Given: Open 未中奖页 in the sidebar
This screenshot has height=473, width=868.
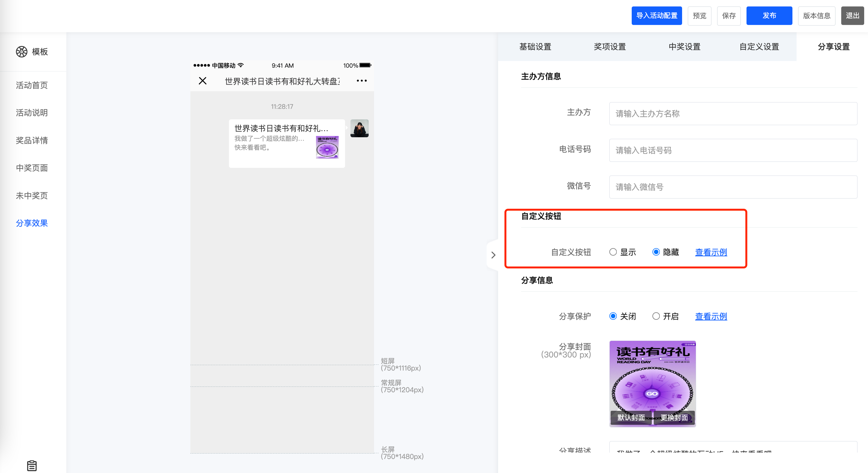Looking at the screenshot, I should tap(32, 196).
